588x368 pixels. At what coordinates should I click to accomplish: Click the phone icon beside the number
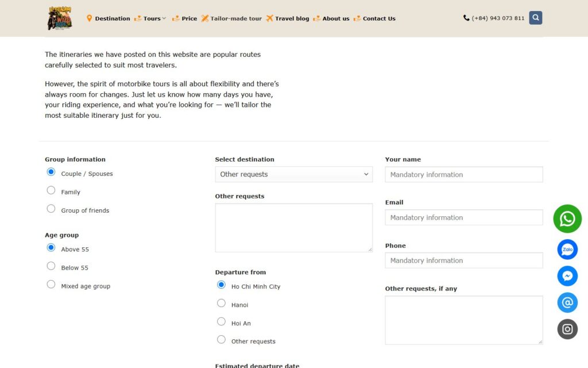pos(466,18)
